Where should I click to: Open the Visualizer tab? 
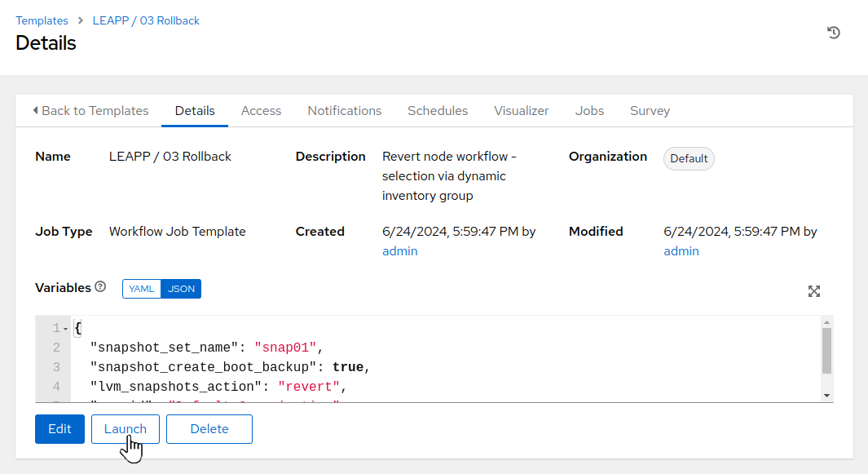point(521,111)
